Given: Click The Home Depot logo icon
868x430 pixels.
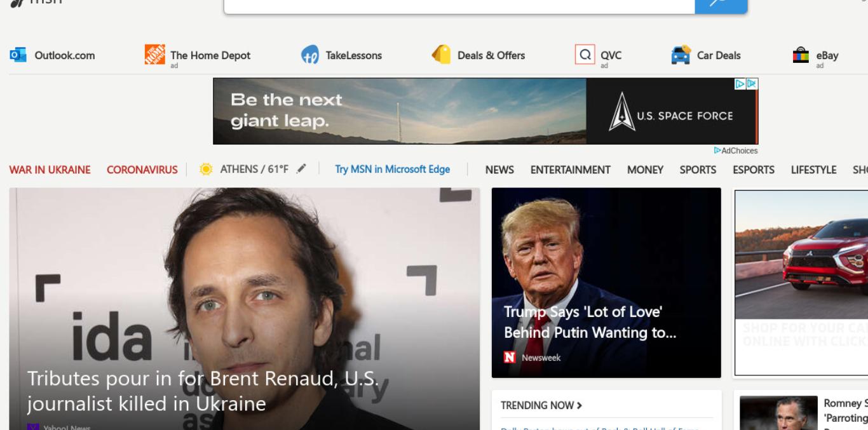Looking at the screenshot, I should [x=154, y=55].
